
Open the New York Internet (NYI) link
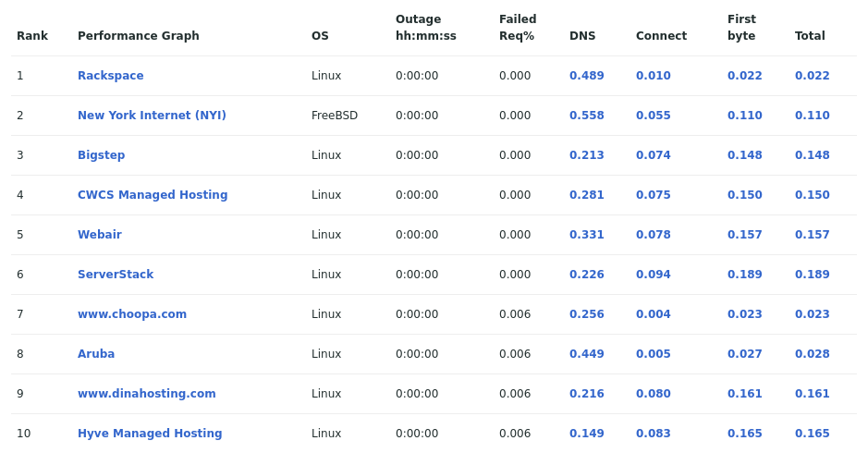(x=152, y=116)
